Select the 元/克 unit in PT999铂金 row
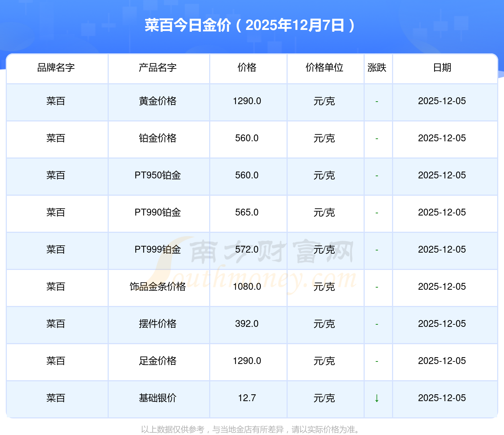Screen dimensions: 504x435 (x=324, y=249)
